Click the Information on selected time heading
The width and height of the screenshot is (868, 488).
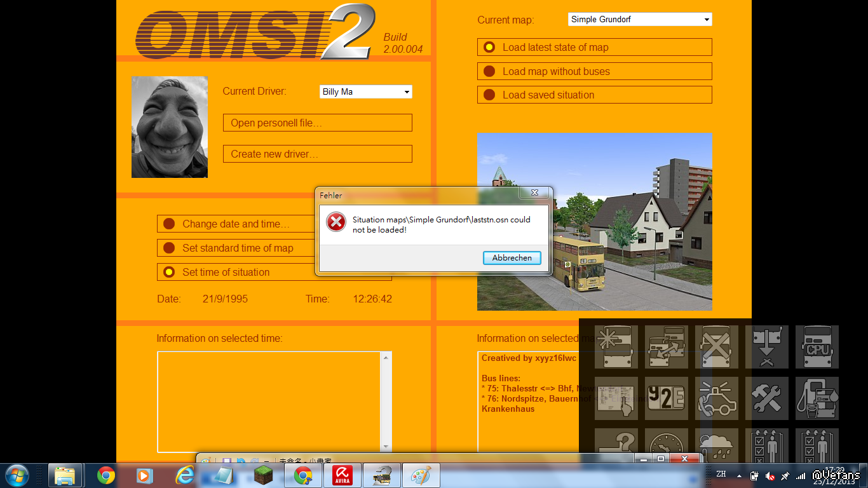tap(219, 339)
